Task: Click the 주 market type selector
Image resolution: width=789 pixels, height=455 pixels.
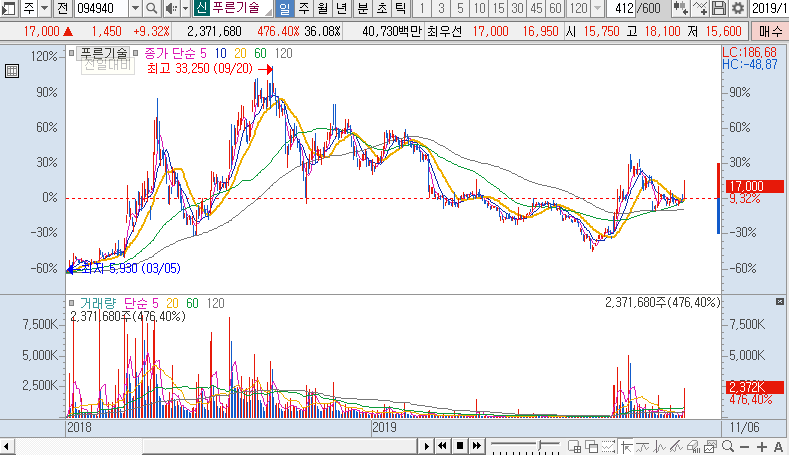Action: pos(29,8)
